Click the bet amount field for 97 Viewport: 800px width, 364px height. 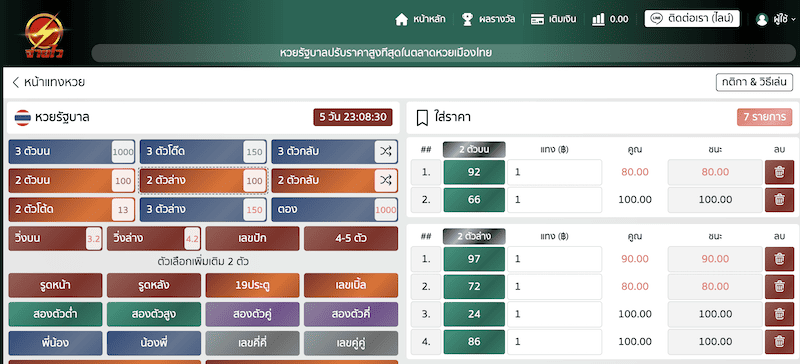[x=555, y=259]
